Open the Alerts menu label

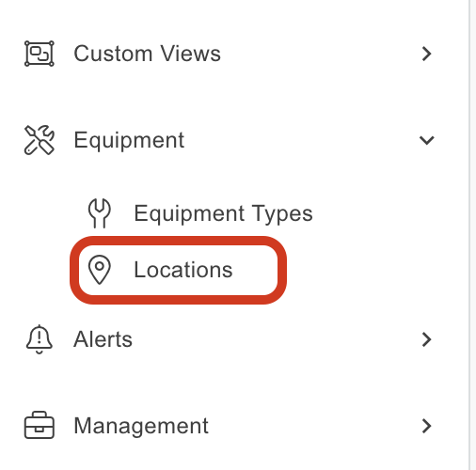(x=103, y=339)
